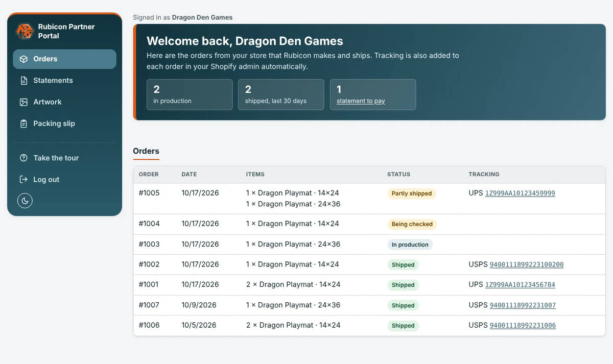This screenshot has height=364, width=613.
Task: Open the Packing slip section
Action: click(64, 124)
